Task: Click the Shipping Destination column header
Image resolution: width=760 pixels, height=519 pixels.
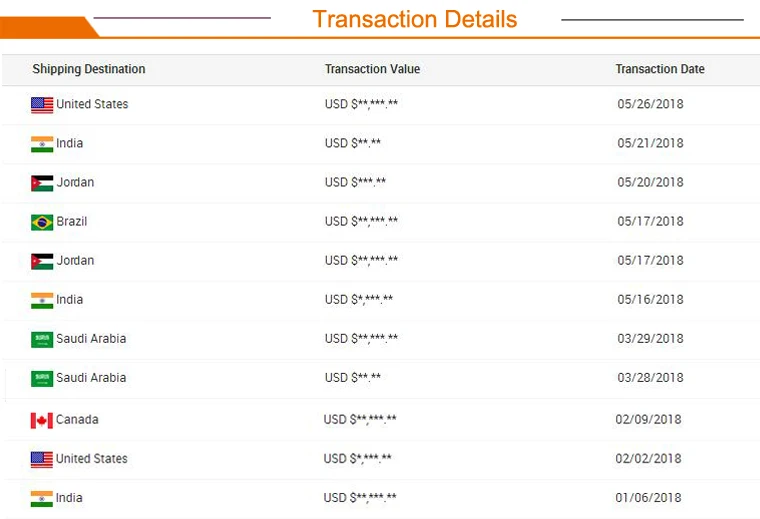Action: click(89, 69)
